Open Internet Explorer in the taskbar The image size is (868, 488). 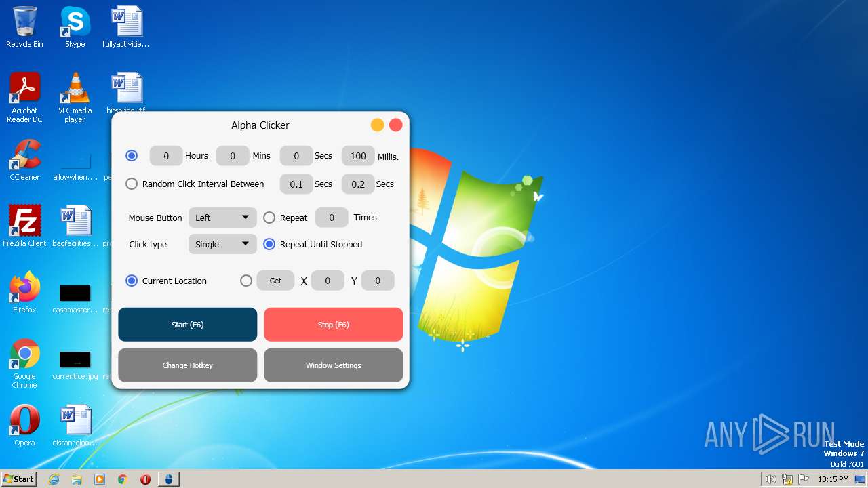(54, 479)
